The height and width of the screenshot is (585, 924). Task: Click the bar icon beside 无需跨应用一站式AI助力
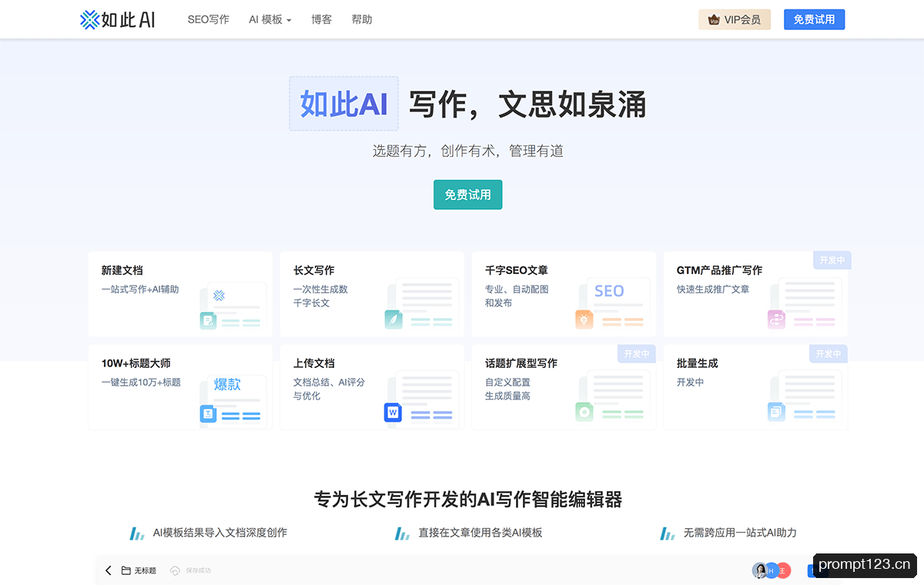click(x=668, y=533)
